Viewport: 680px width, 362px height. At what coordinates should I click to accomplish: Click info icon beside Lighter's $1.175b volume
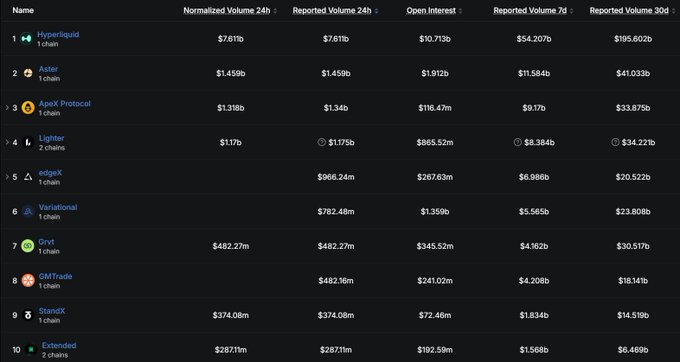pyautogui.click(x=321, y=142)
